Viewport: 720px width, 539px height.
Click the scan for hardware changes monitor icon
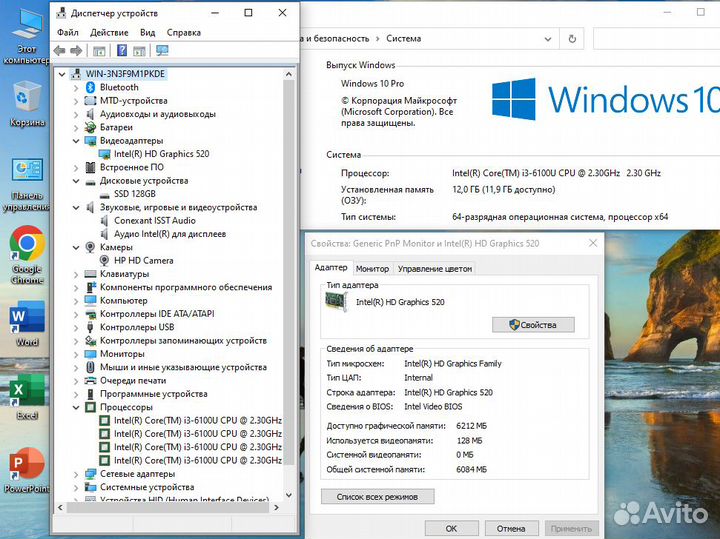click(162, 51)
